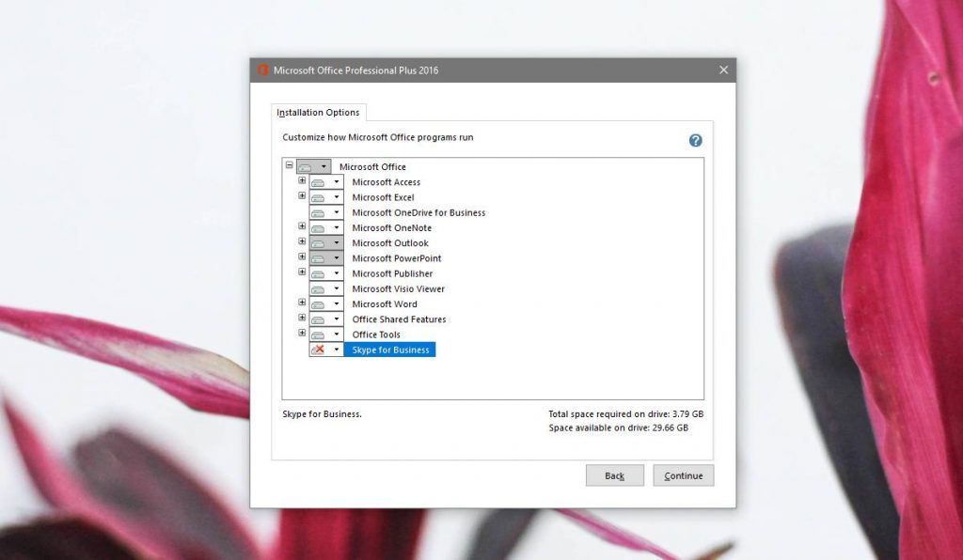Click the drive icon next to Microsoft Access
Viewport: 963px width, 560px height.
pos(319,182)
